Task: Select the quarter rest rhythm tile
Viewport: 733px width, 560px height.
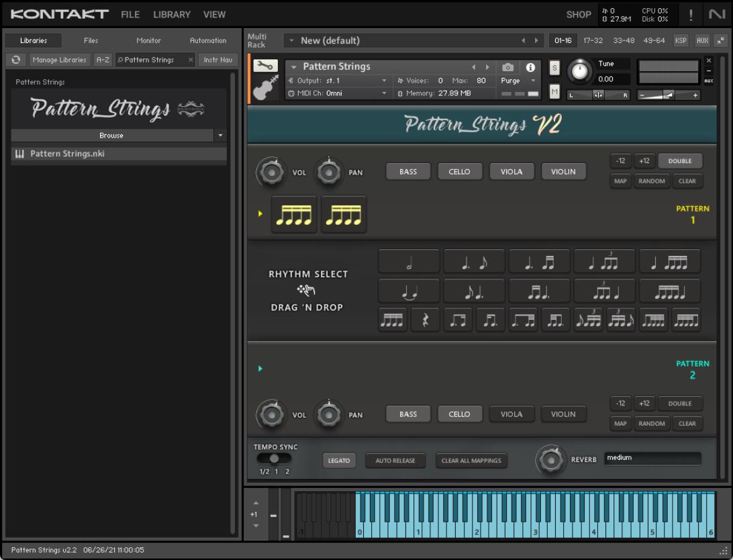Action: pyautogui.click(x=424, y=320)
